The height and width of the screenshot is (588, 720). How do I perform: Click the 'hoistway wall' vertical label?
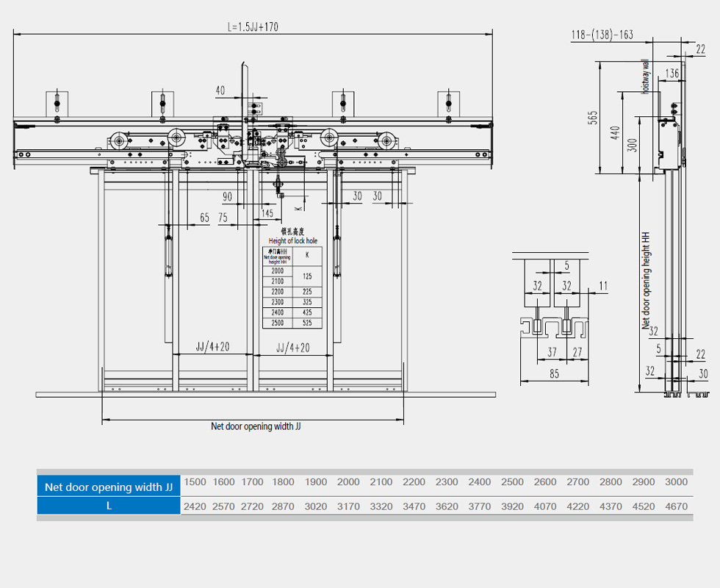(x=646, y=76)
